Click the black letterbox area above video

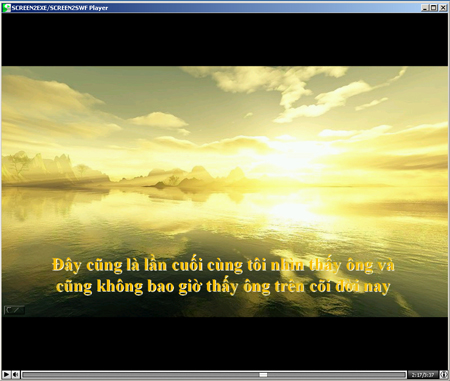[225, 40]
